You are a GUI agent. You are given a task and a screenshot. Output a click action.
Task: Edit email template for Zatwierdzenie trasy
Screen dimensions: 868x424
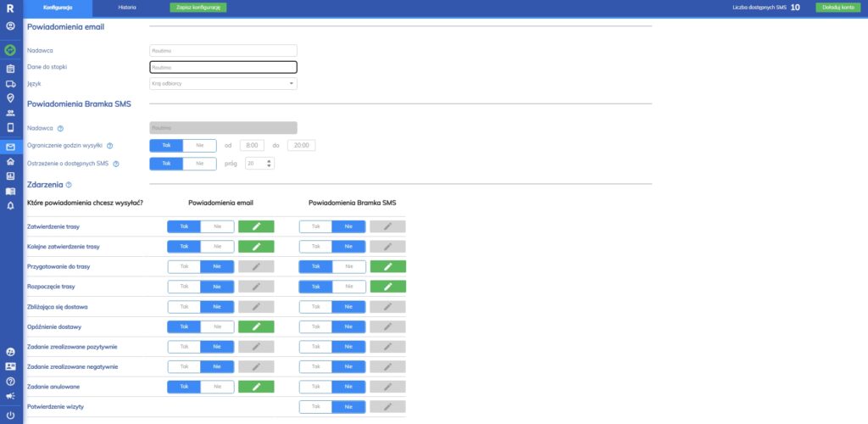257,226
